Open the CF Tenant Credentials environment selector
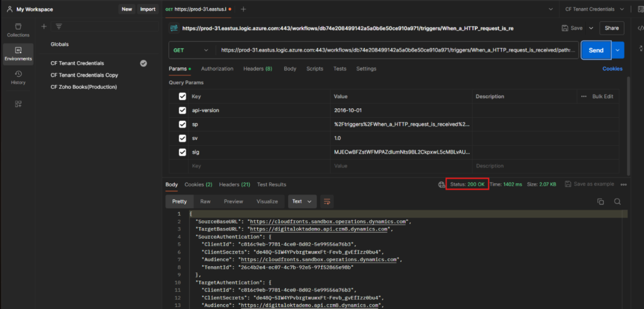644x309 pixels. [594, 9]
